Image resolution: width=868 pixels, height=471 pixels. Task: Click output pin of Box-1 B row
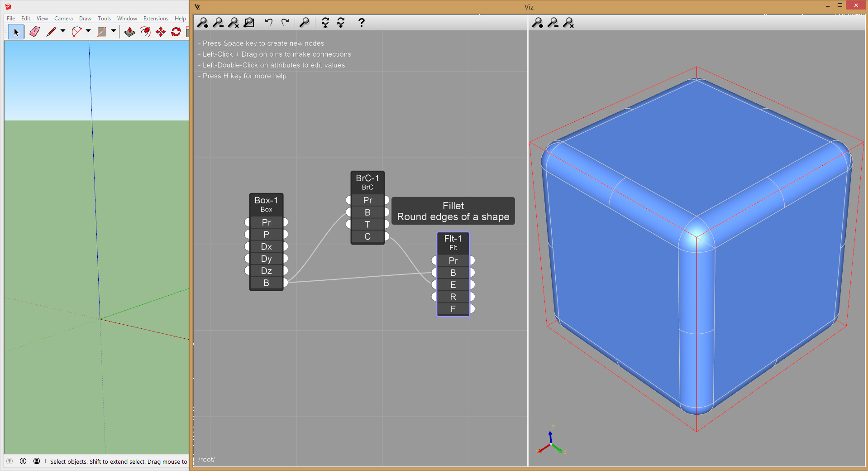click(x=286, y=283)
